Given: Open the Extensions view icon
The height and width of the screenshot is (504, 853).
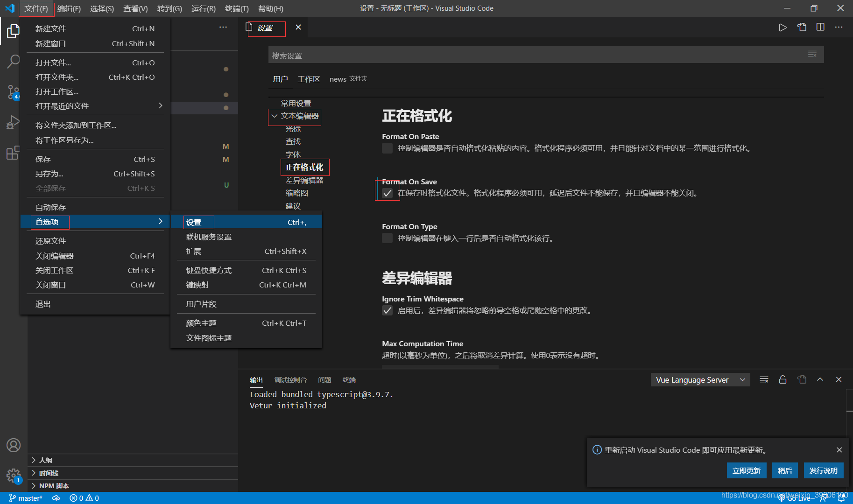Looking at the screenshot, I should click(14, 153).
